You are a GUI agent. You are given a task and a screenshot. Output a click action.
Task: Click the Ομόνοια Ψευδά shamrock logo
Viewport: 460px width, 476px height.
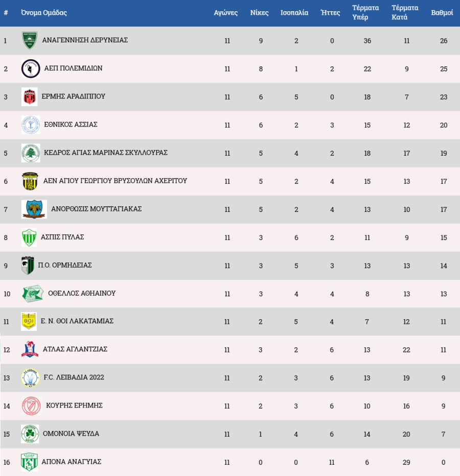coord(30,434)
